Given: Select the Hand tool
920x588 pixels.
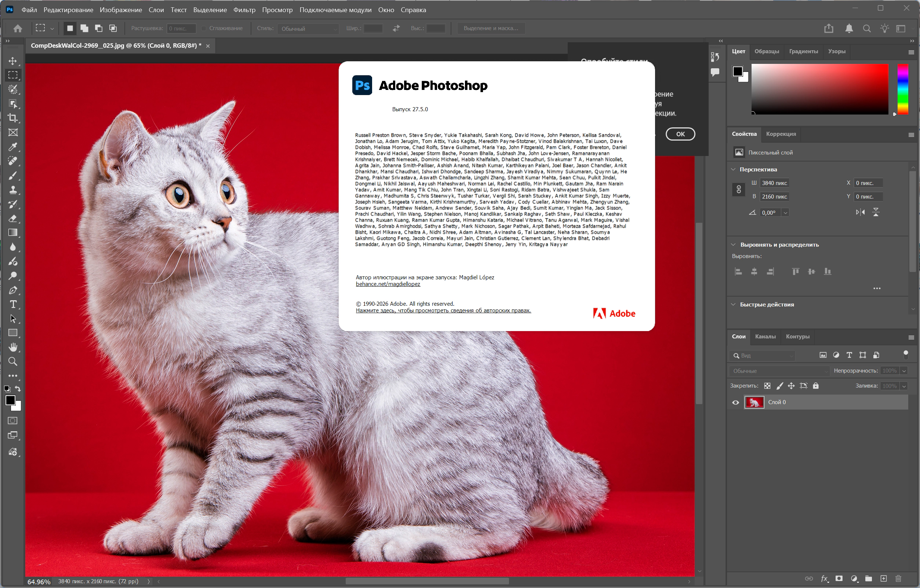Looking at the screenshot, I should tap(13, 347).
